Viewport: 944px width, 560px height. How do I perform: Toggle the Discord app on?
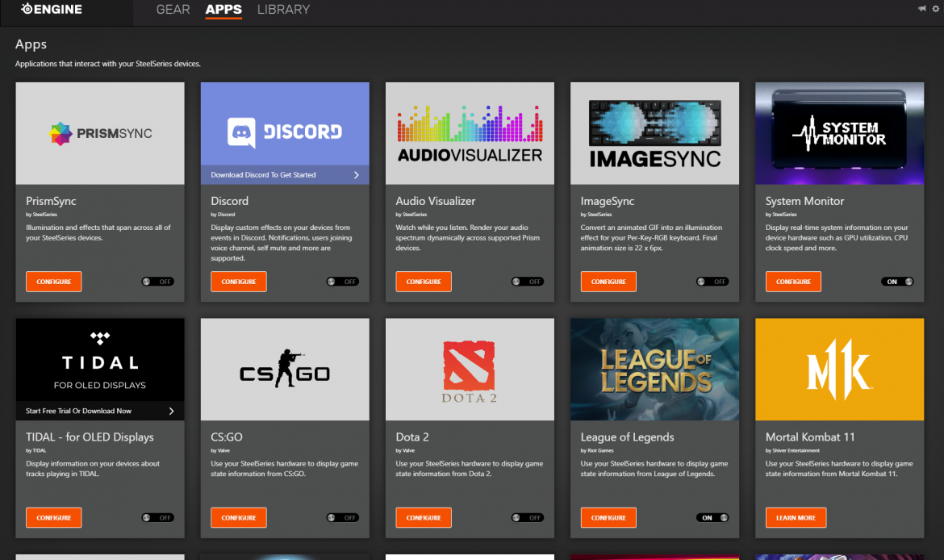pos(342,282)
